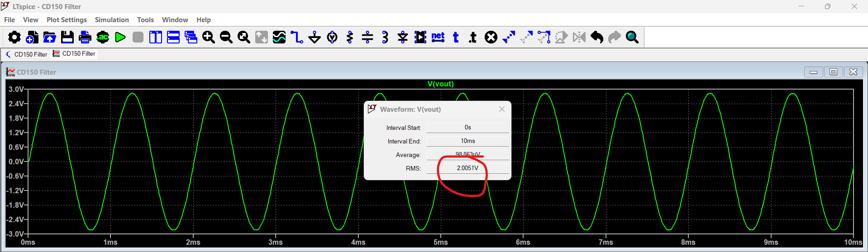The width and height of the screenshot is (868, 252).
Task: Tile windows horizontally
Action: (x=173, y=37)
